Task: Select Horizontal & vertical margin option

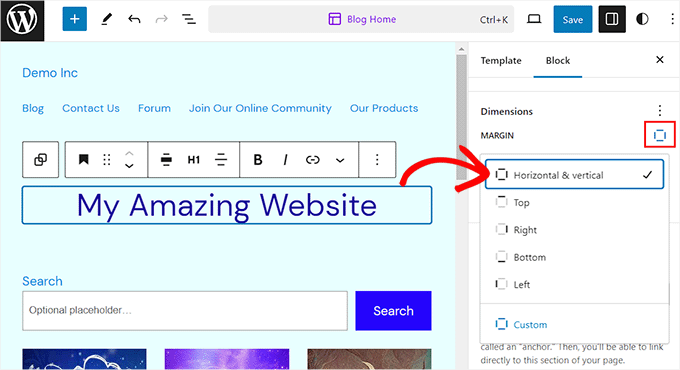Action: click(x=574, y=174)
